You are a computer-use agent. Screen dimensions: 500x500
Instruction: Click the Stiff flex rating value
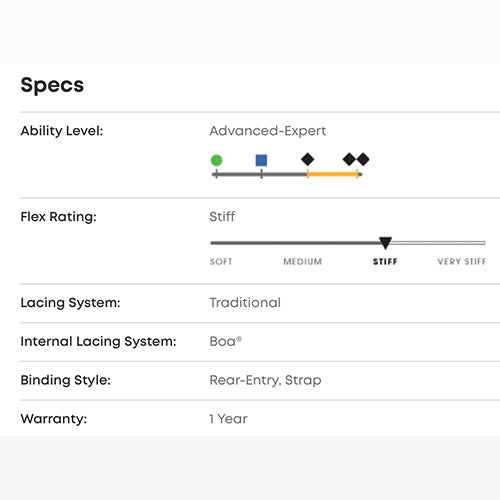(x=222, y=217)
